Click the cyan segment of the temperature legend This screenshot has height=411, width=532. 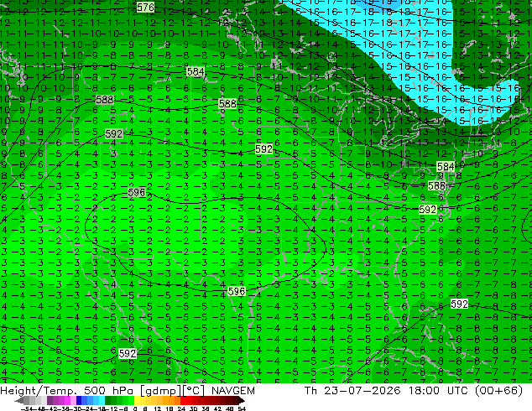coord(102,400)
